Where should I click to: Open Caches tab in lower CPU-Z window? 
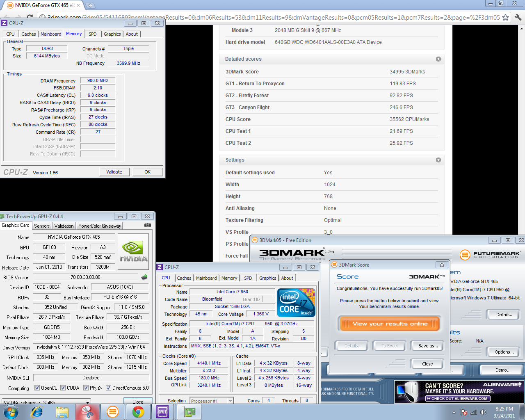(x=184, y=278)
